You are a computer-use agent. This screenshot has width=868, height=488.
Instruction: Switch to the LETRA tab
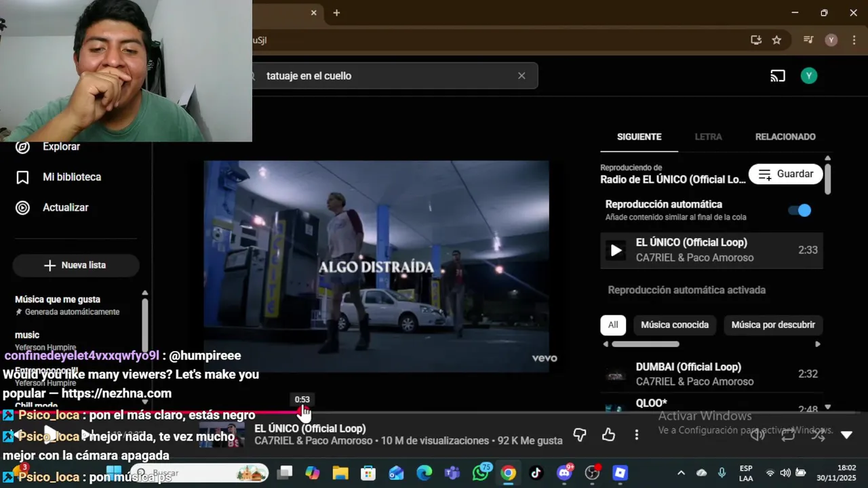708,137
